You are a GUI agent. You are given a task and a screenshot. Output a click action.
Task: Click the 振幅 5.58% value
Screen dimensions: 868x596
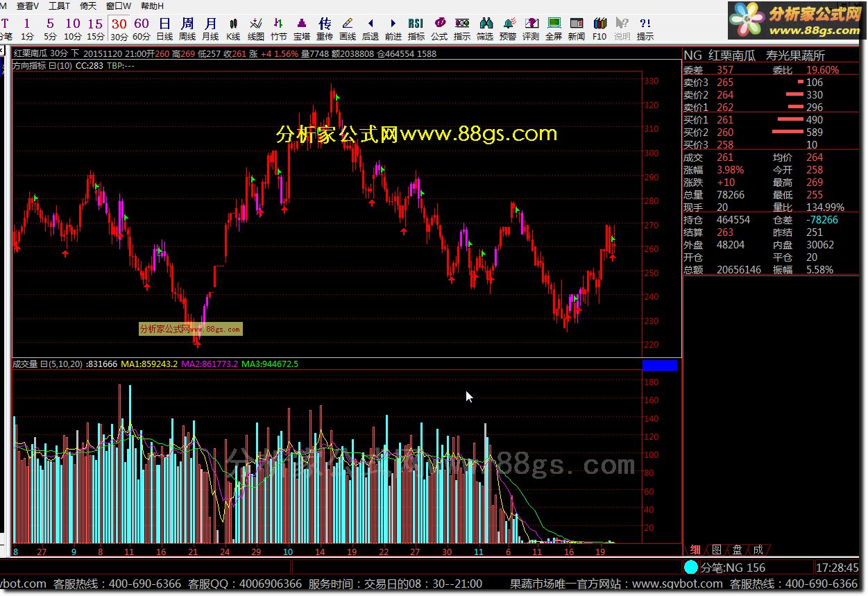click(x=819, y=270)
